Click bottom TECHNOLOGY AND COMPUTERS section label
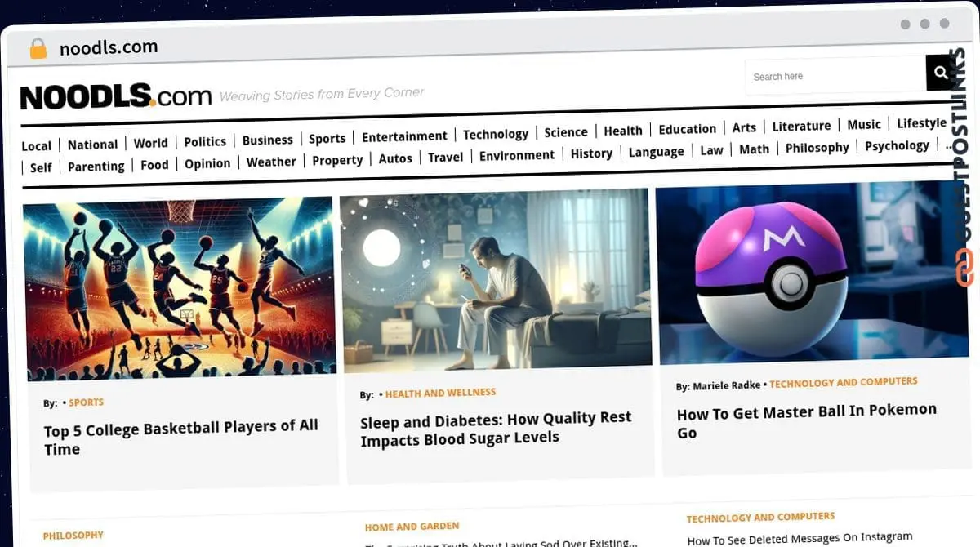 click(760, 518)
